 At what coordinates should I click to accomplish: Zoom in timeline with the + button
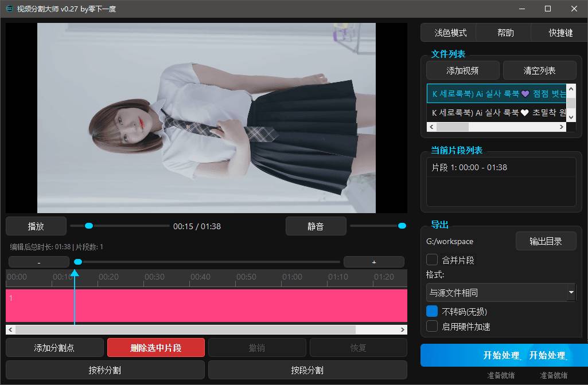pyautogui.click(x=373, y=261)
